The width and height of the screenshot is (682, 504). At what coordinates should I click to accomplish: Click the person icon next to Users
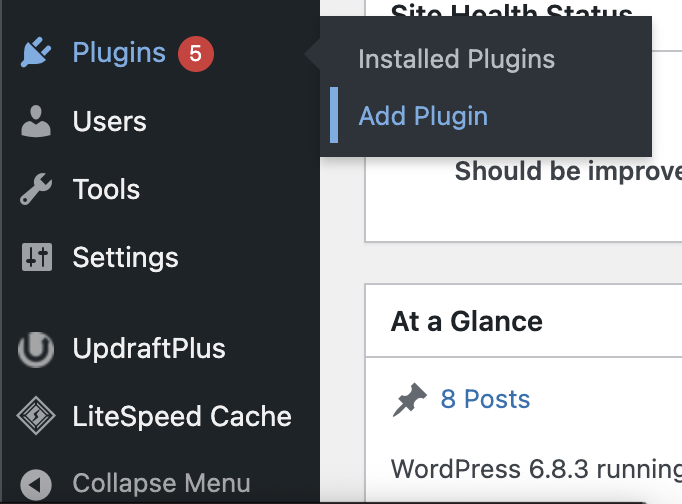(x=36, y=122)
